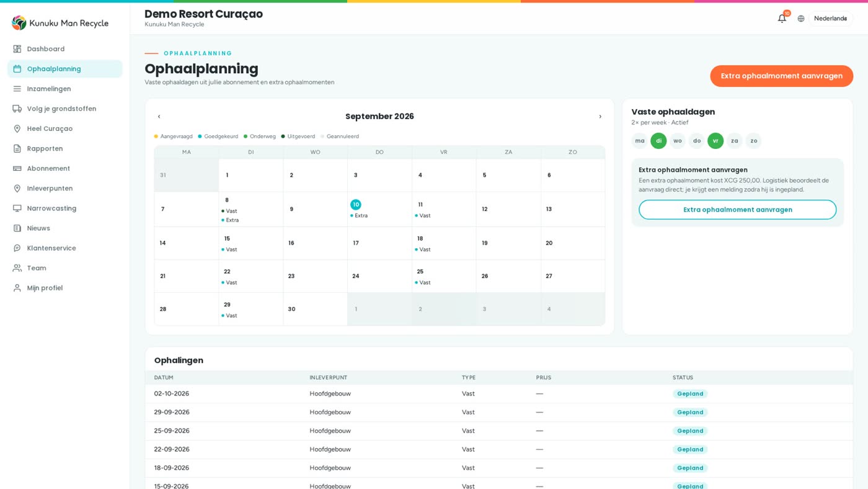868x489 pixels.
Task: Click the Kunuku Man Recycle logo
Action: [60, 23]
